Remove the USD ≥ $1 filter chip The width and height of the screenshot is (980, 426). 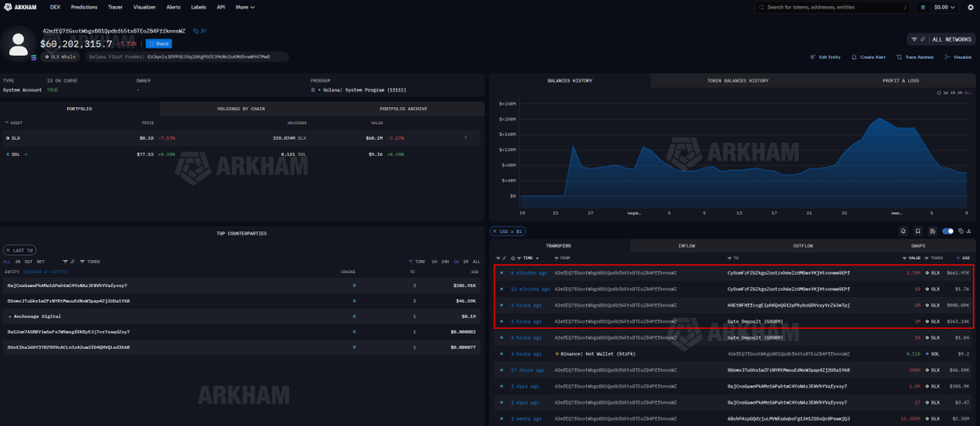pos(494,231)
